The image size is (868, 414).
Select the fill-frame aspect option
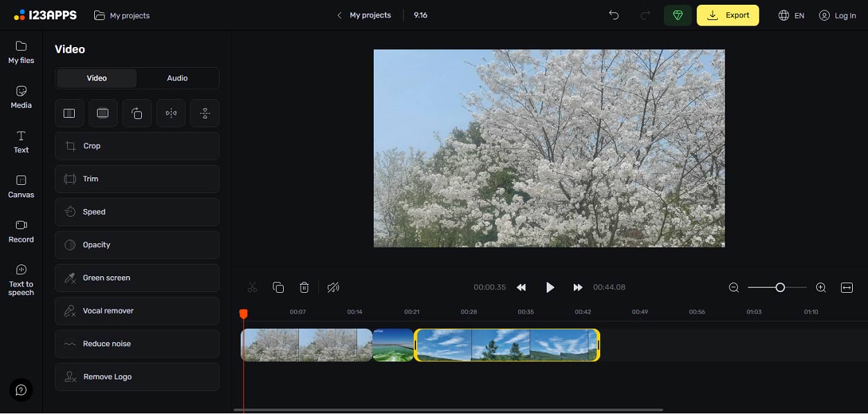point(69,113)
